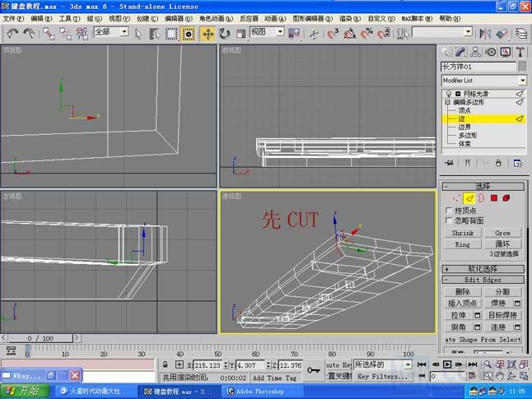Click the Play Animation button

[447, 364]
